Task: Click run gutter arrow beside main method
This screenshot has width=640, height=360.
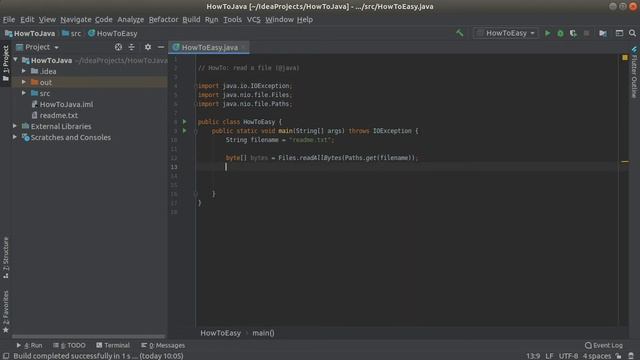Action: tap(184, 131)
